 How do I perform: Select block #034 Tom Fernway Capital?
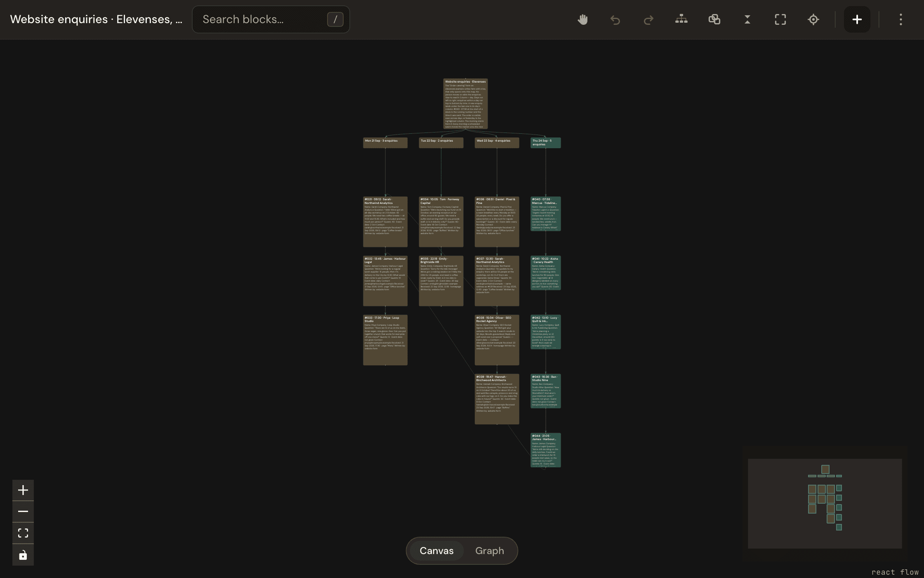[x=441, y=222]
